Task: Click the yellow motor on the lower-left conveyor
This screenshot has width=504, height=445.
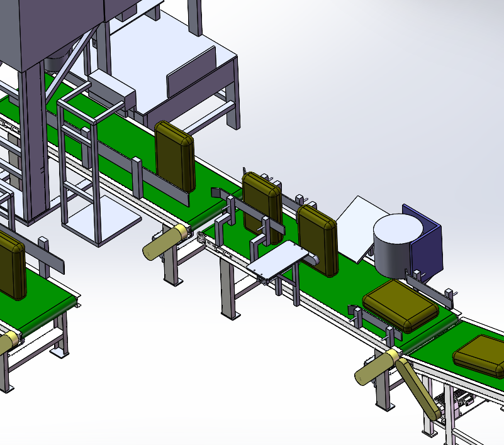Action: [x=9, y=343]
